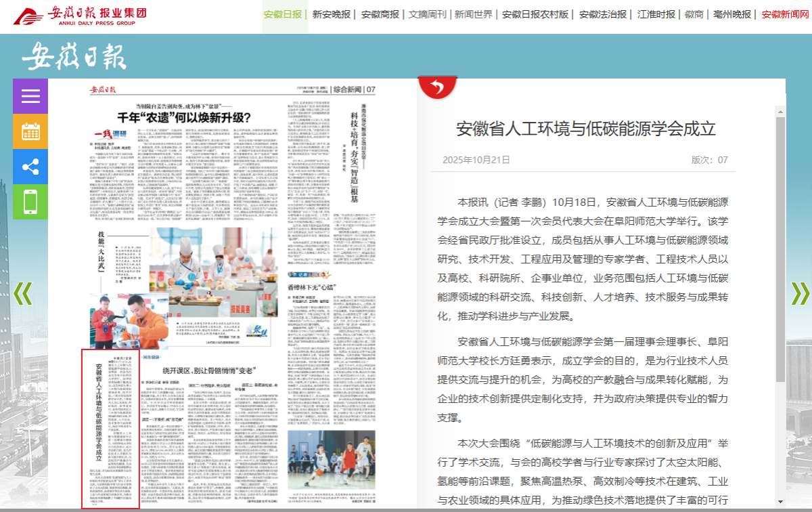Go to next page with right chevrons
812x512 pixels.
[x=800, y=293]
